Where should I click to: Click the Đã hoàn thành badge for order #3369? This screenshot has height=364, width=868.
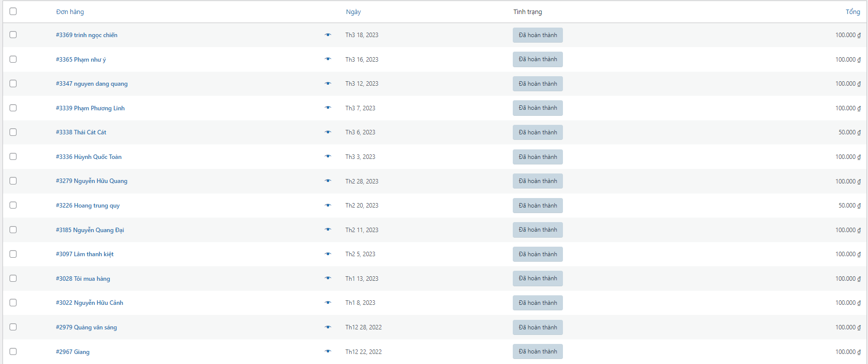coord(537,35)
